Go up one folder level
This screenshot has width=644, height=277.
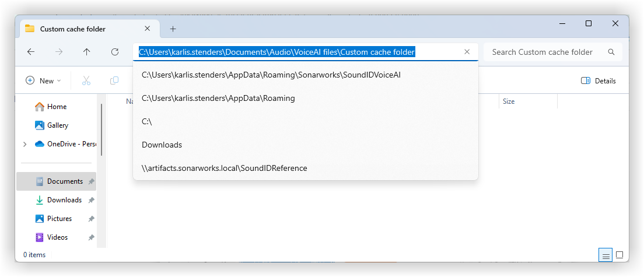(86, 52)
